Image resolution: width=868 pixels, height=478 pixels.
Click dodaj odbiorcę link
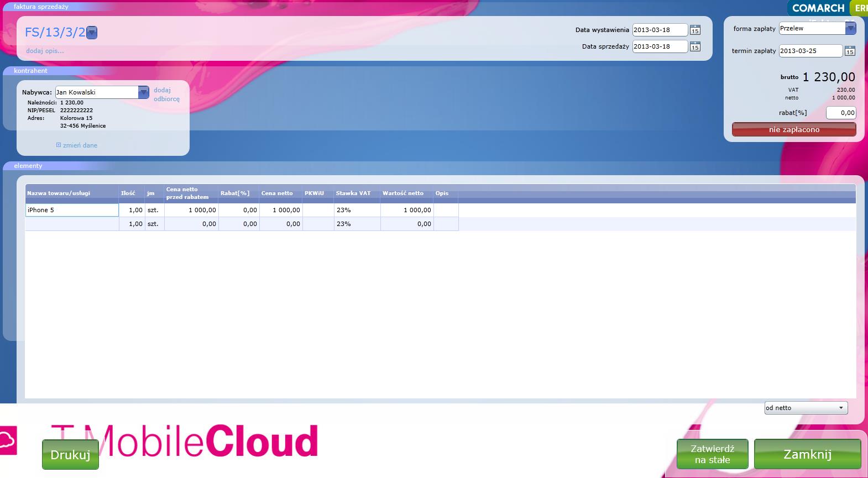coord(166,94)
